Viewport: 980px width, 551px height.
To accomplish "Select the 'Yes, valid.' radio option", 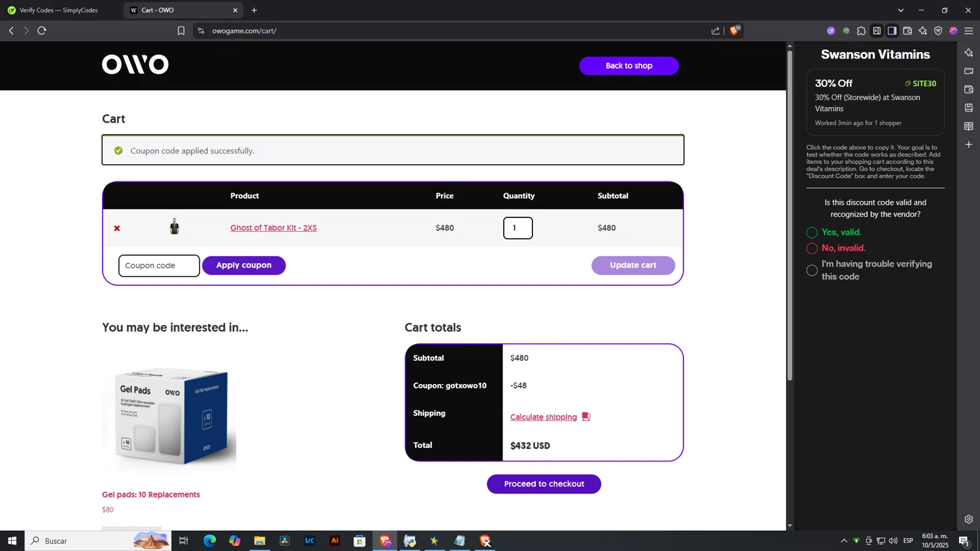I will (812, 232).
